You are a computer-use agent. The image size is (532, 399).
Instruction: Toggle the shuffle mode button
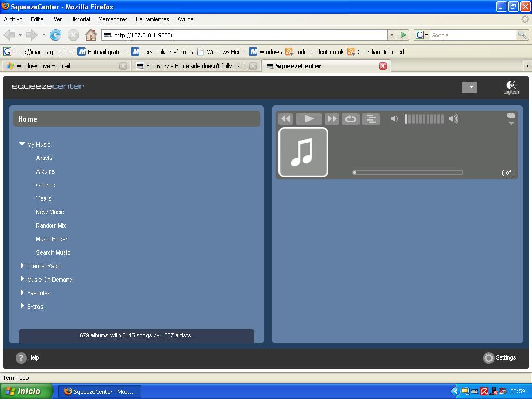(x=371, y=119)
